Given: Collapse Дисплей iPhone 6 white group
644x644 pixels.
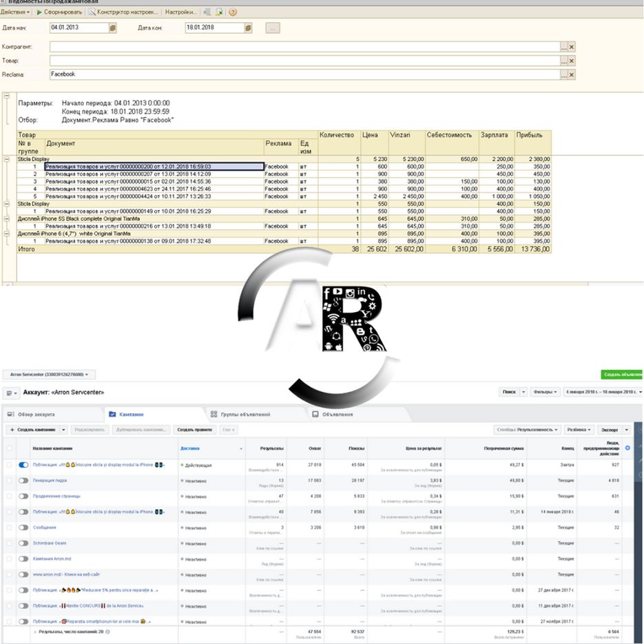Looking at the screenshot, I should click(7, 233).
